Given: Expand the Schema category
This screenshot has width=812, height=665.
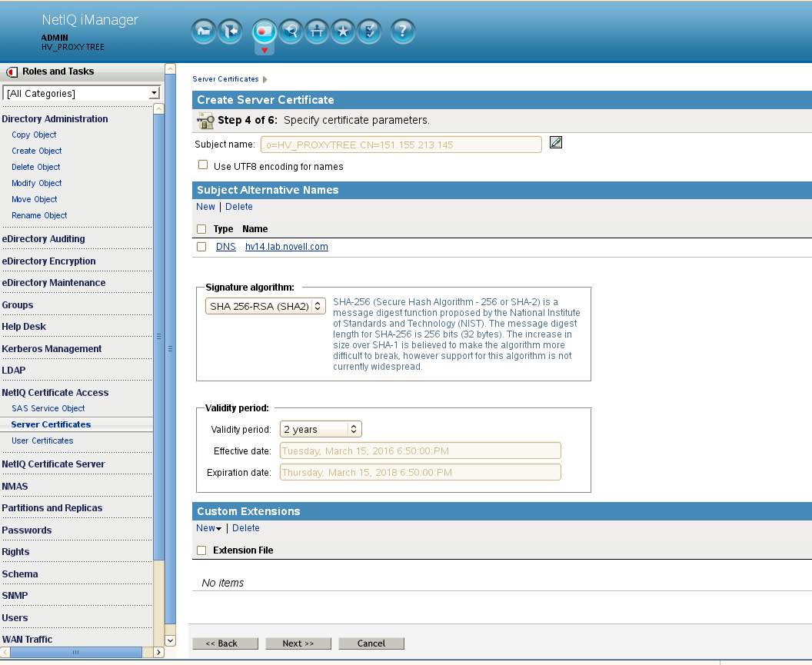Looking at the screenshot, I should (x=20, y=574).
